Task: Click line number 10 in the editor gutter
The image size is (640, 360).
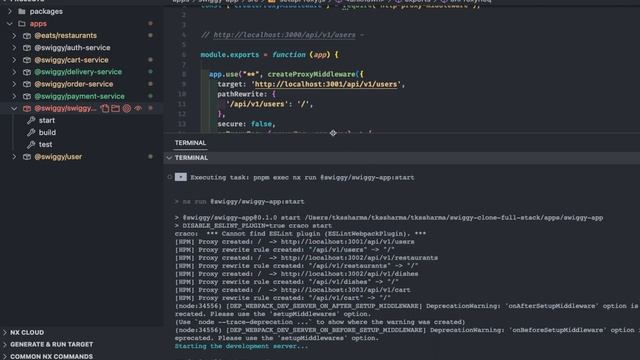Action: click(x=182, y=94)
